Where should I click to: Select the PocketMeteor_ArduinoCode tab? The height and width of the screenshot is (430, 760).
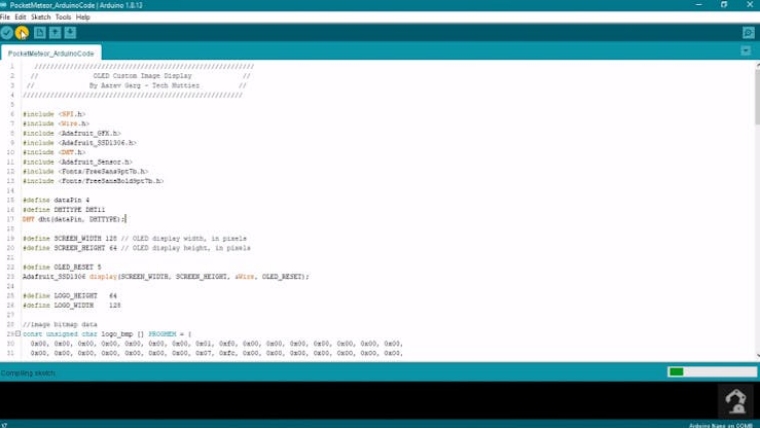click(x=50, y=52)
